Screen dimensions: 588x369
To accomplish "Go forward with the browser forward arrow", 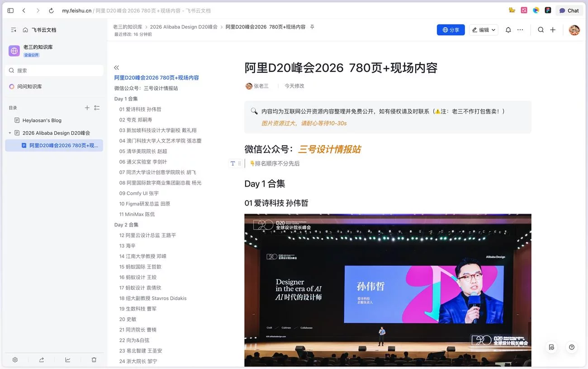I will (38, 10).
